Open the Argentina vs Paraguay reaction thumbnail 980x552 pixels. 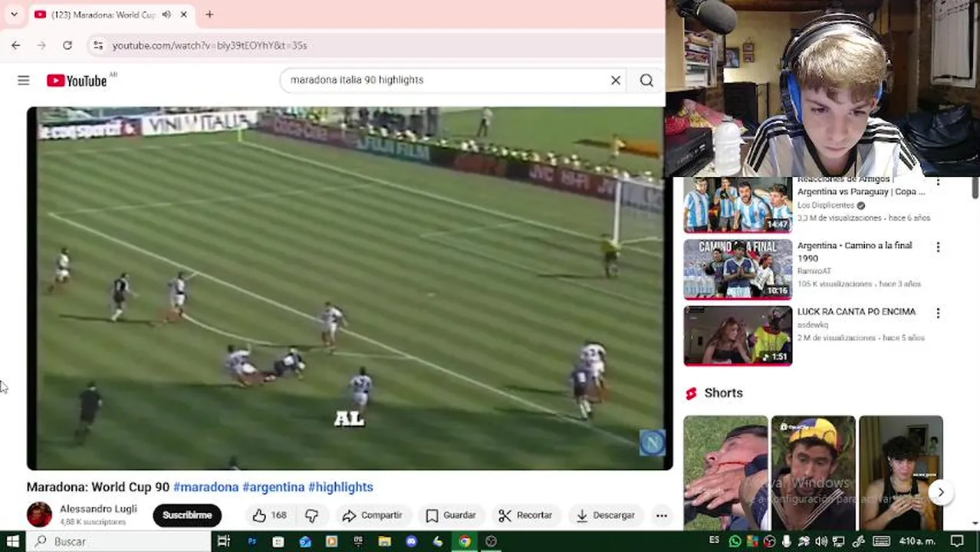(738, 204)
